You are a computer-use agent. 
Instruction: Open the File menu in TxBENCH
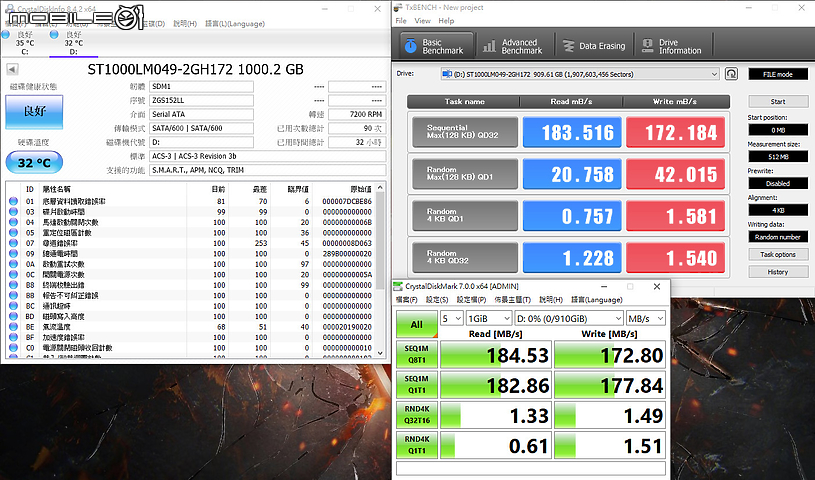(401, 21)
